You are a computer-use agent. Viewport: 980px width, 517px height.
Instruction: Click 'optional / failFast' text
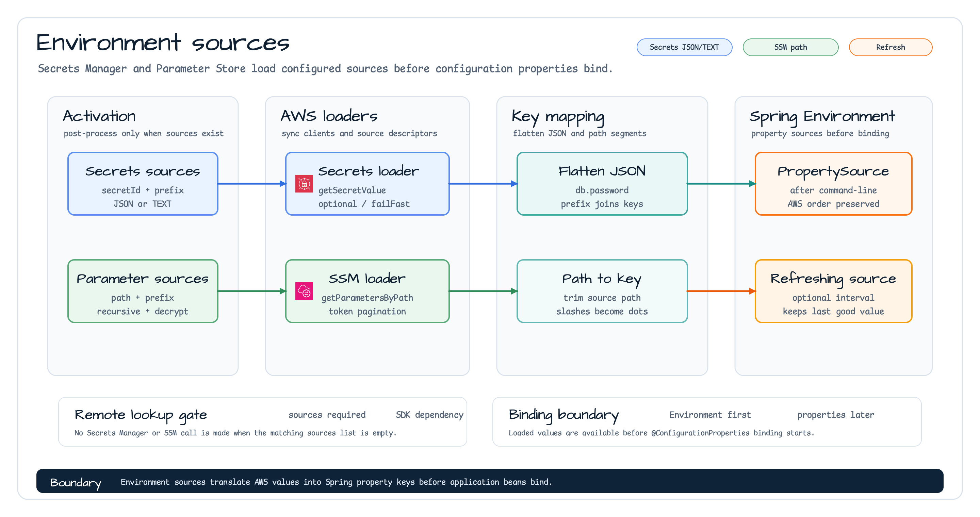pos(364,204)
